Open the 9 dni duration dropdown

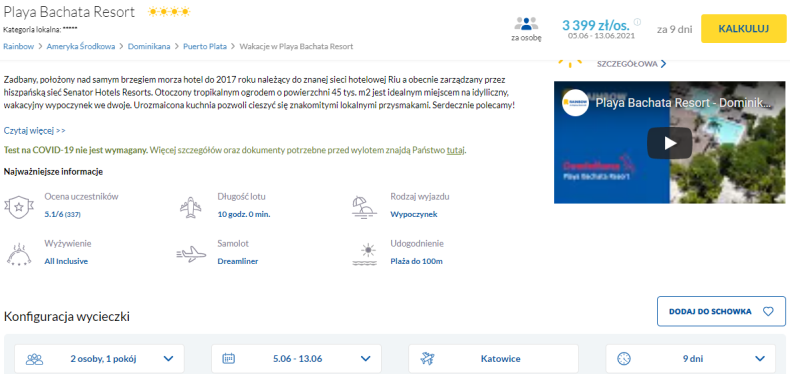pyautogui.click(x=690, y=359)
